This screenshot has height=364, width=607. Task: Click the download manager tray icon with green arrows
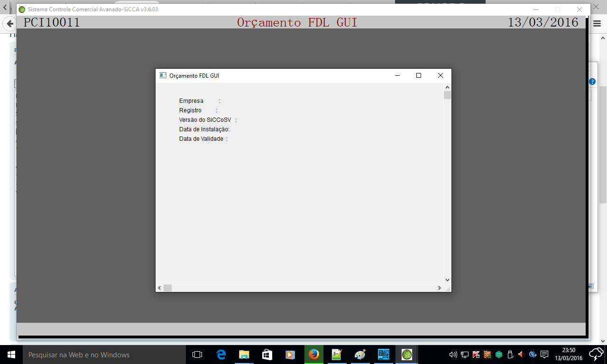point(487,355)
